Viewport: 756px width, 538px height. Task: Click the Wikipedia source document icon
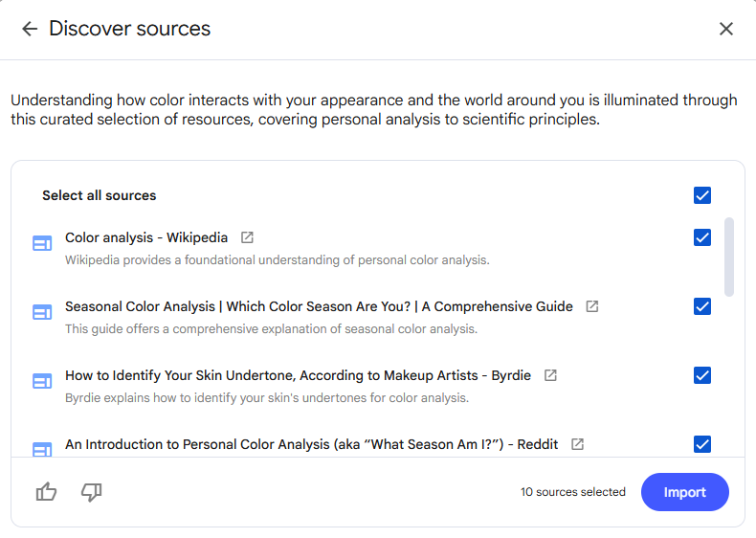42,243
